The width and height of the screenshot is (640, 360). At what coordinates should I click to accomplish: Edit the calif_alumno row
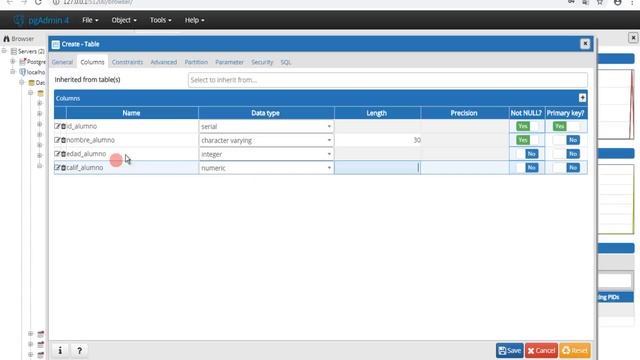point(57,168)
